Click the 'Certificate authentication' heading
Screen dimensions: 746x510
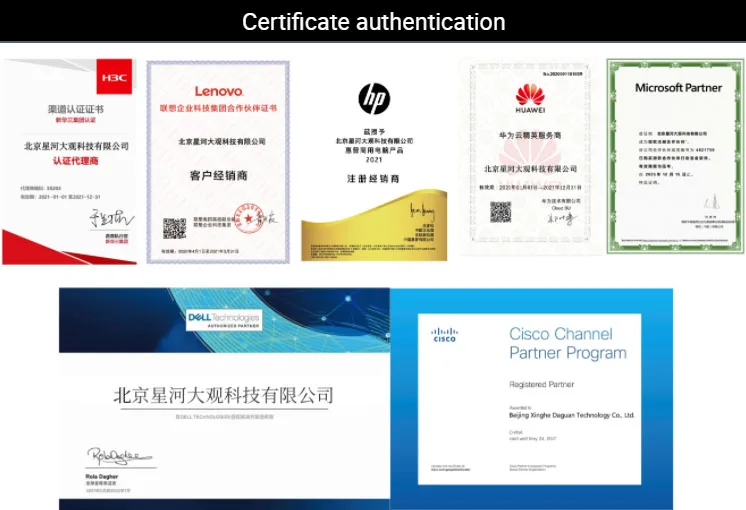373,22
